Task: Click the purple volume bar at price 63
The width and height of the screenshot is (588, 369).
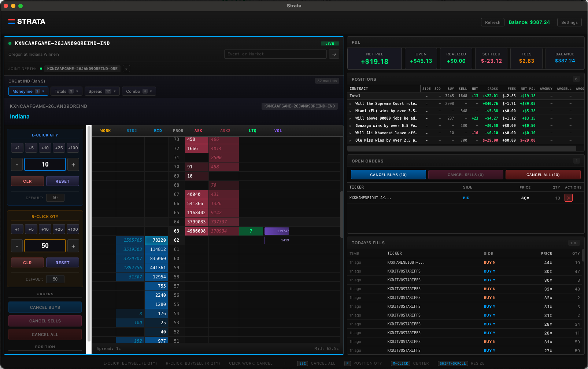Action: click(x=277, y=231)
